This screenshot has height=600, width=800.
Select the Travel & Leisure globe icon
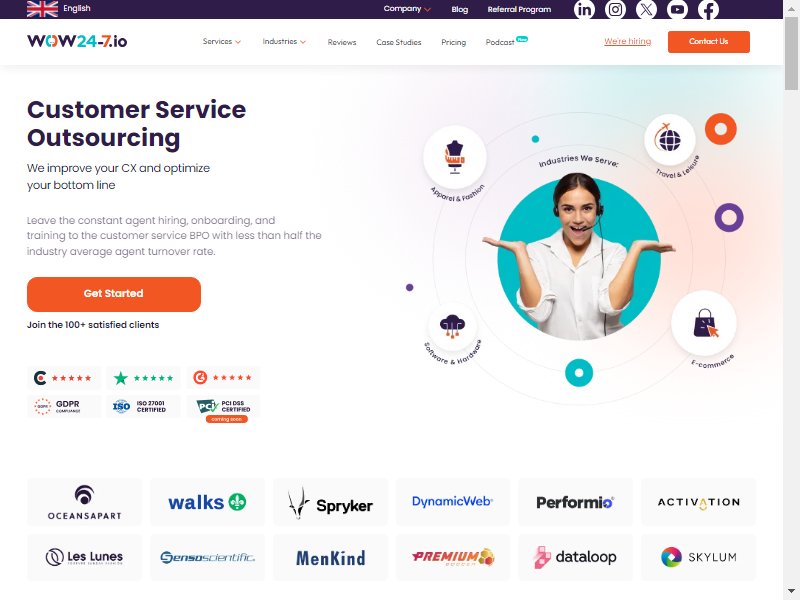pyautogui.click(x=669, y=139)
